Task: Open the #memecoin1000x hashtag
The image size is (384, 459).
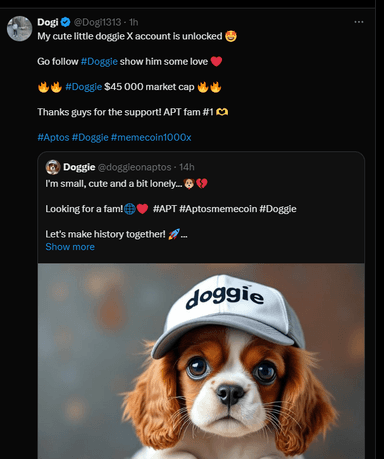Action: (151, 137)
